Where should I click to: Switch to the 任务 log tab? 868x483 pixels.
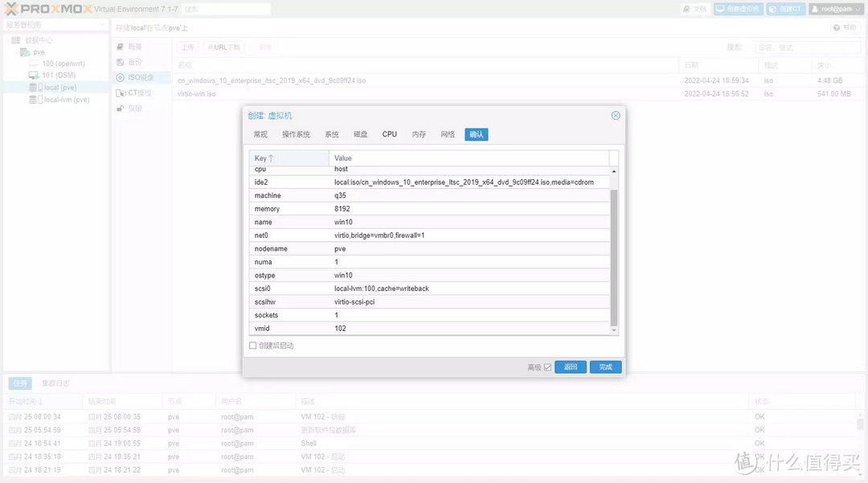point(20,383)
